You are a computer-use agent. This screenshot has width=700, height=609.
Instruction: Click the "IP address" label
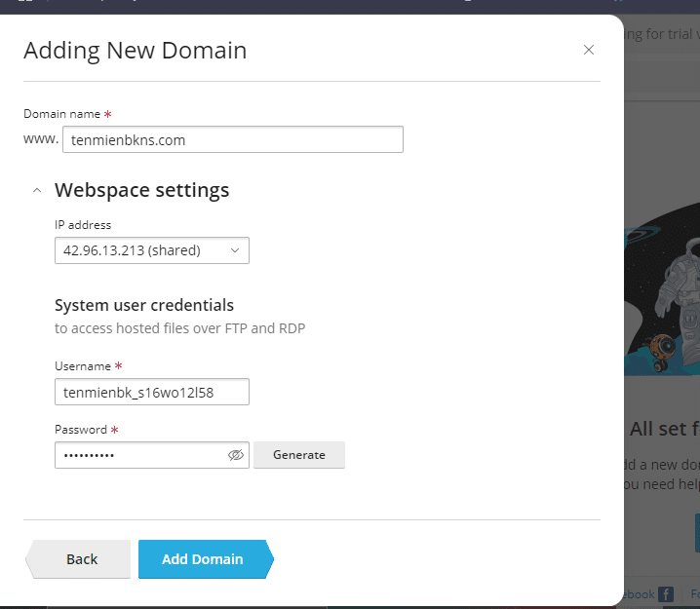(x=83, y=225)
